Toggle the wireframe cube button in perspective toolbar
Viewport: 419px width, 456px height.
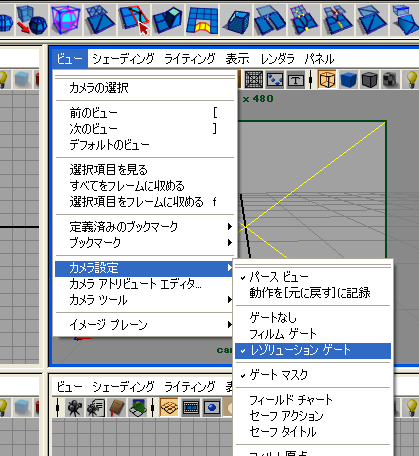click(x=327, y=80)
